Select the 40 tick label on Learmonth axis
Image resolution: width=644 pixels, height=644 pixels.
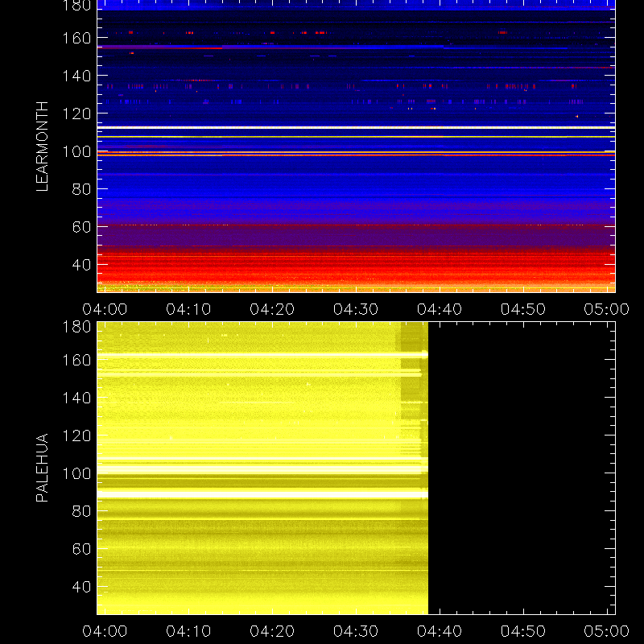(x=81, y=265)
